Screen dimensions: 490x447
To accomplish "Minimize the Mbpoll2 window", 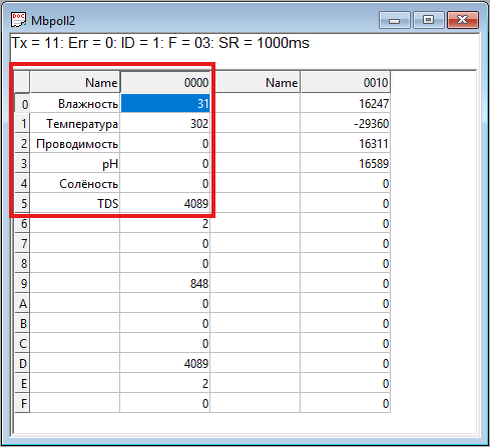I will 394,20.
